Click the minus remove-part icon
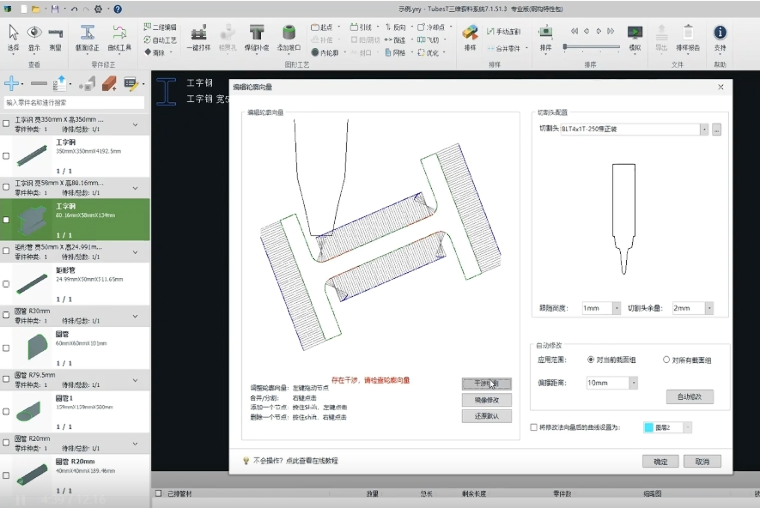This screenshot has height=508, width=760. tap(38, 84)
